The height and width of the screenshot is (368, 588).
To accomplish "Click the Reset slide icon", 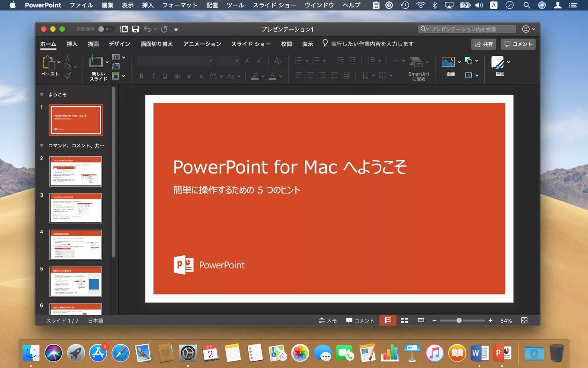I will (116, 66).
